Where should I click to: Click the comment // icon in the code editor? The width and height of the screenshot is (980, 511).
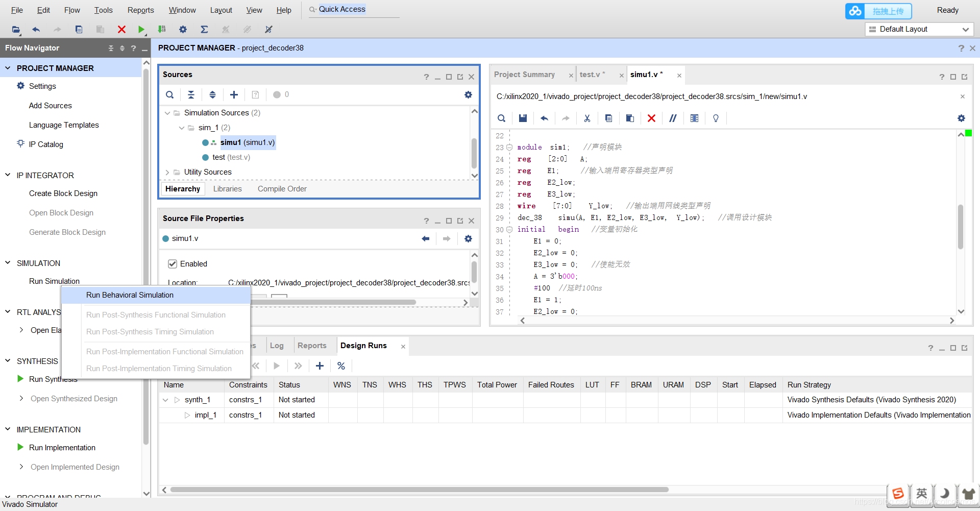672,118
